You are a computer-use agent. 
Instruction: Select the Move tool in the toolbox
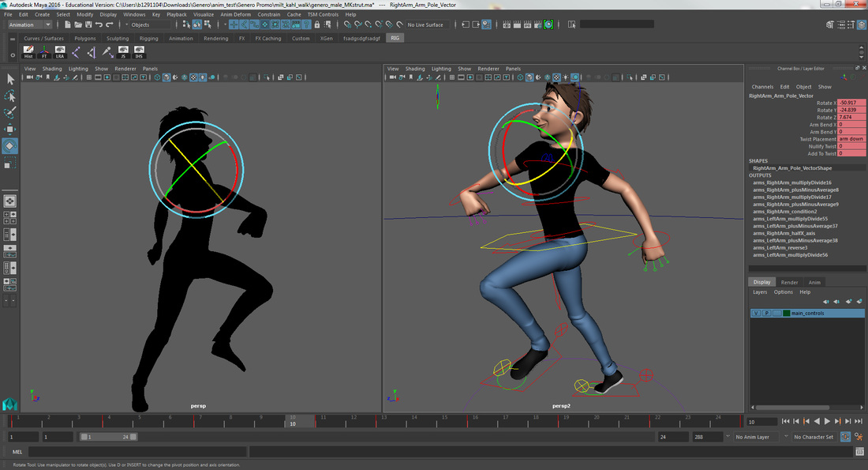(x=10, y=130)
